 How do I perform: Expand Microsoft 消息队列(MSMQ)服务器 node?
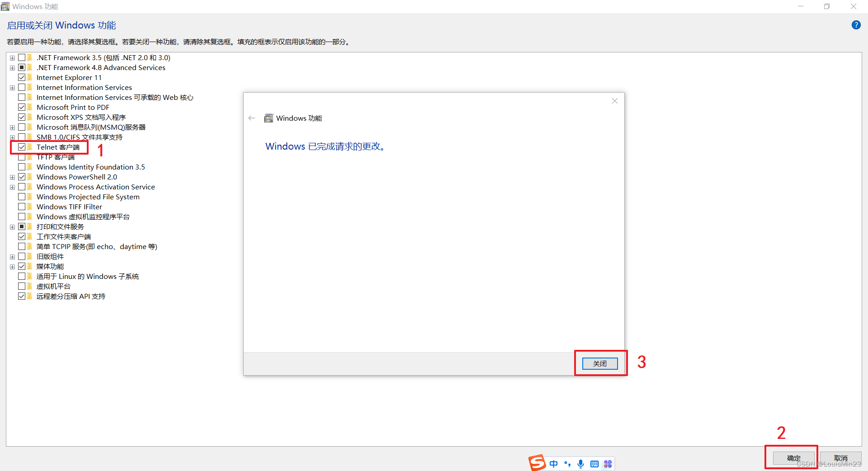(12, 127)
